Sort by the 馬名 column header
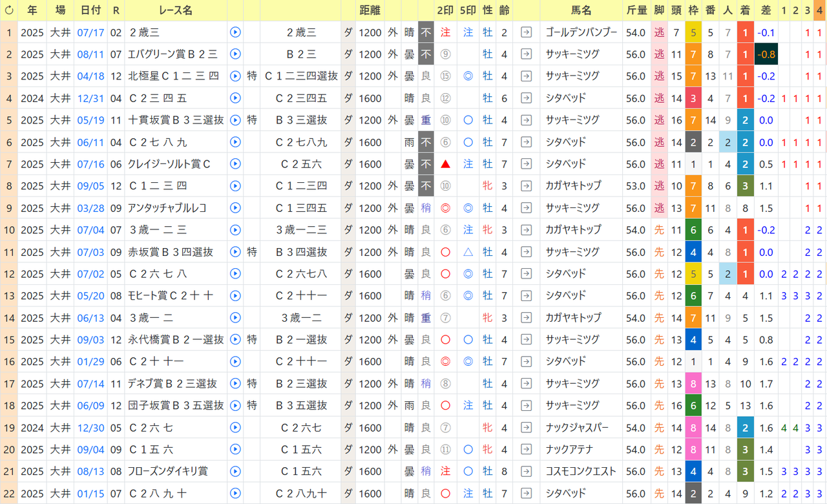 tap(581, 10)
